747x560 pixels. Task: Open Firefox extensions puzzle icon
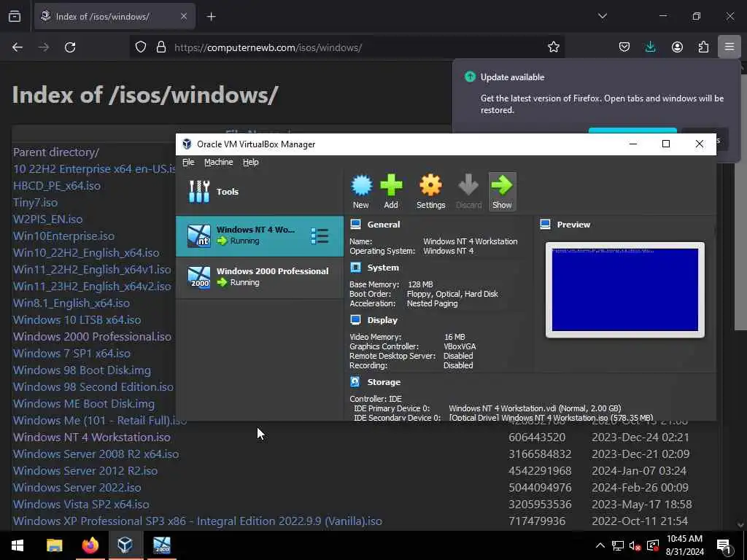703,47
